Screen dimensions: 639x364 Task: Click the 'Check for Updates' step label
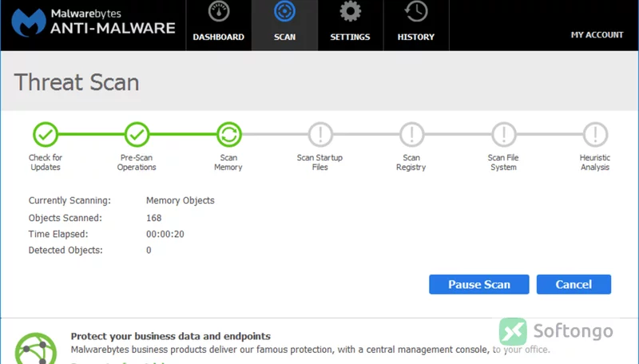point(46,163)
